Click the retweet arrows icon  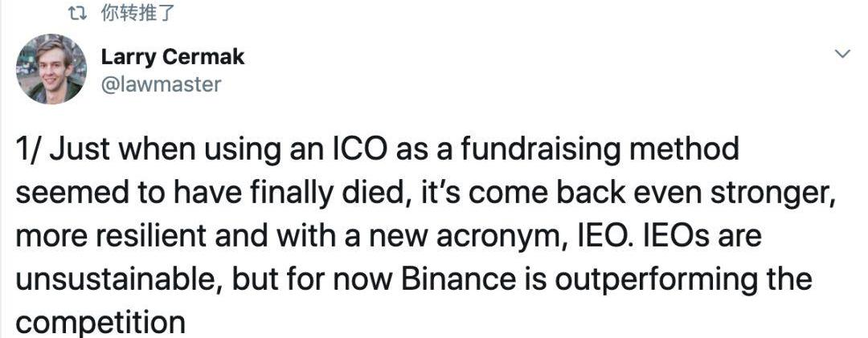tap(77, 14)
